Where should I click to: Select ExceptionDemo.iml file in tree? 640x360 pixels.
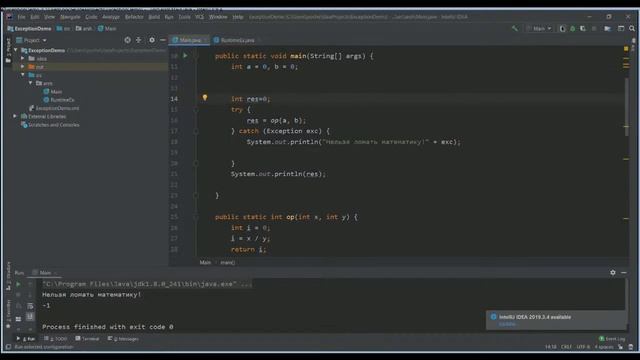[54, 108]
